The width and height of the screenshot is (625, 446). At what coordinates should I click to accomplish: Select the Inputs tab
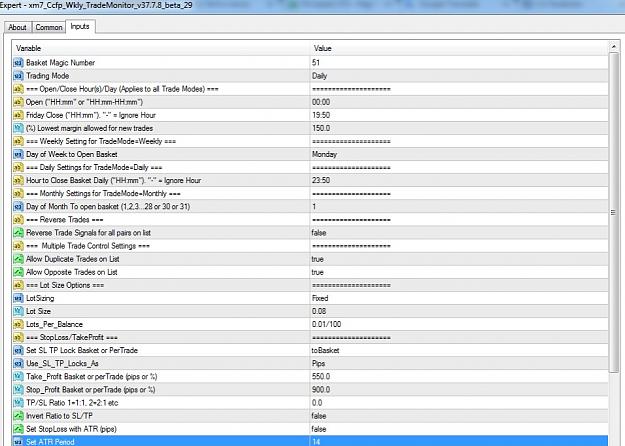[80, 26]
